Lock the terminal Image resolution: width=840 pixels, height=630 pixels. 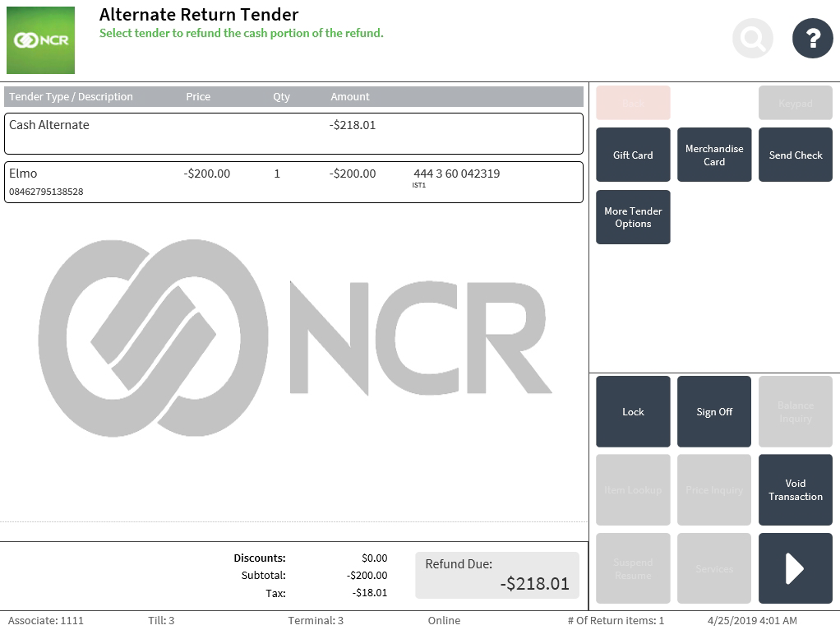pyautogui.click(x=633, y=411)
